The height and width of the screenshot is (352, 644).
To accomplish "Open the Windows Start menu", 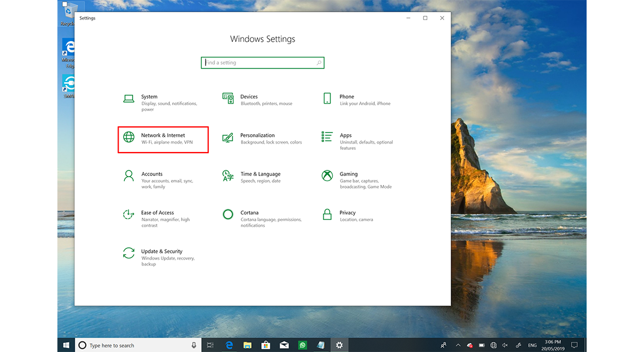I will tap(66, 345).
